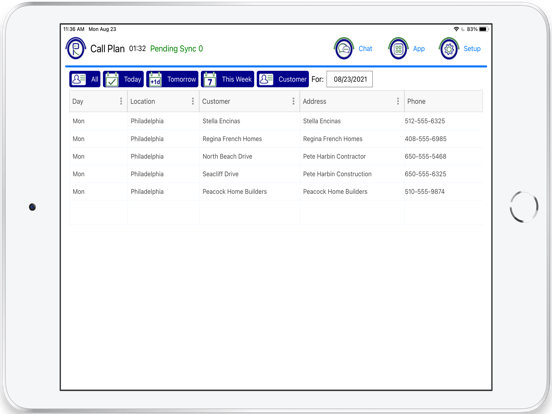This screenshot has width=552, height=414.
Task: Open the App grid icon
Action: tap(398, 48)
